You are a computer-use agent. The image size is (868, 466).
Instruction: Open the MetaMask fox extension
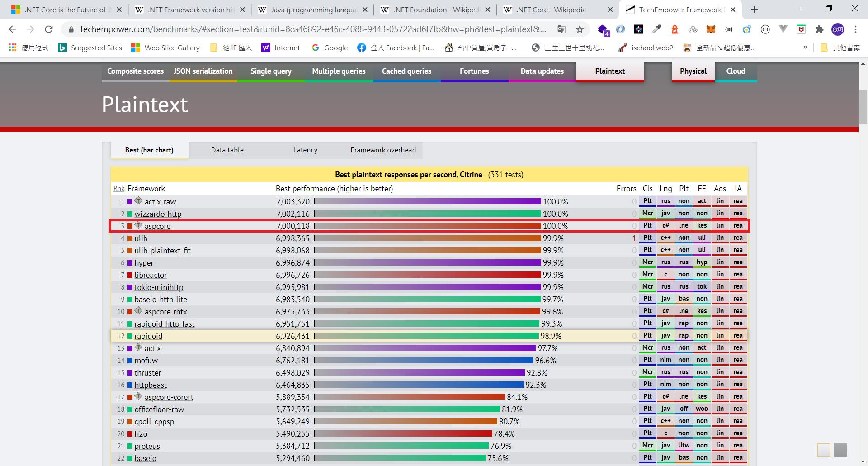click(x=711, y=29)
